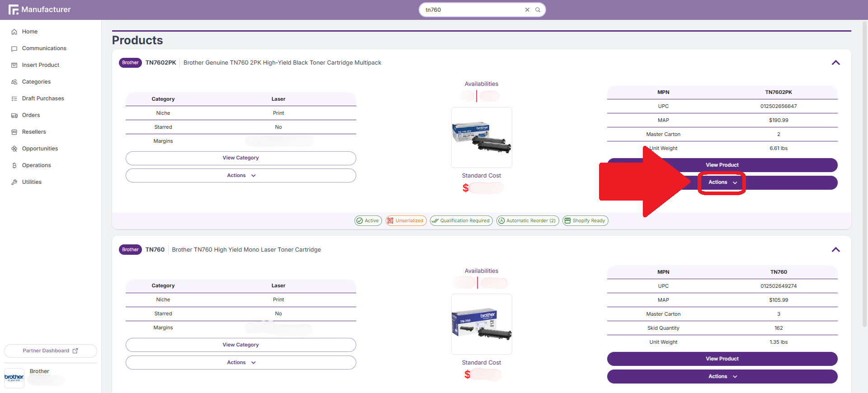Click the Insert Product sidebar icon
Viewport: 868px width, 393px height.
[14, 65]
